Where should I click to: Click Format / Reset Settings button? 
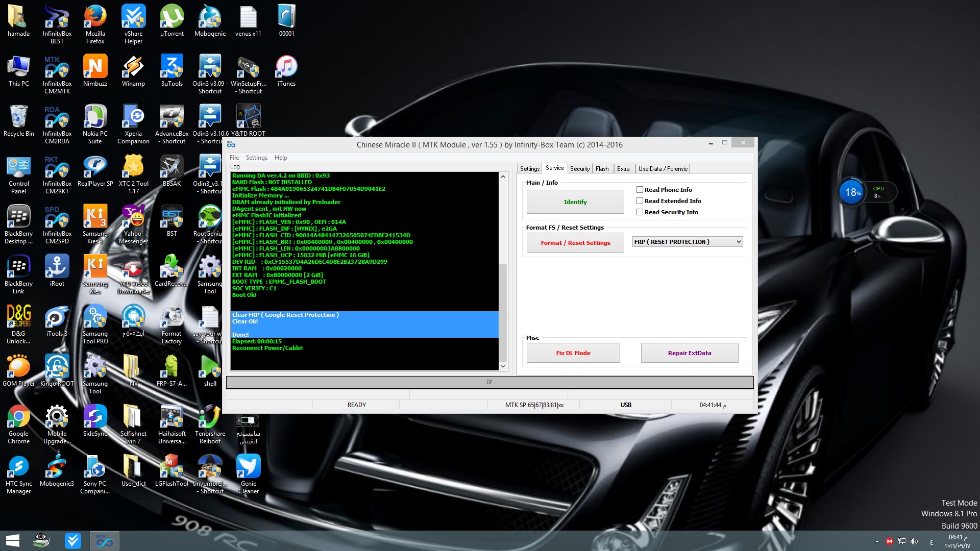[575, 243]
